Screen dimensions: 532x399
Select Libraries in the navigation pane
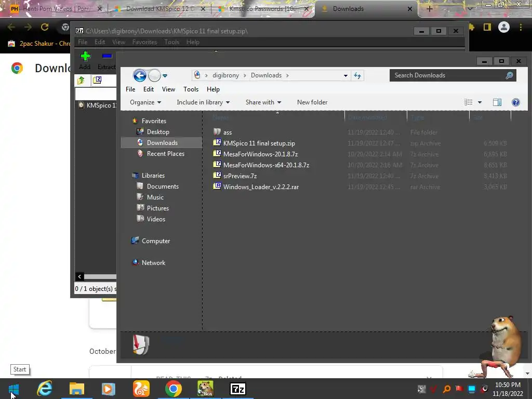153,176
